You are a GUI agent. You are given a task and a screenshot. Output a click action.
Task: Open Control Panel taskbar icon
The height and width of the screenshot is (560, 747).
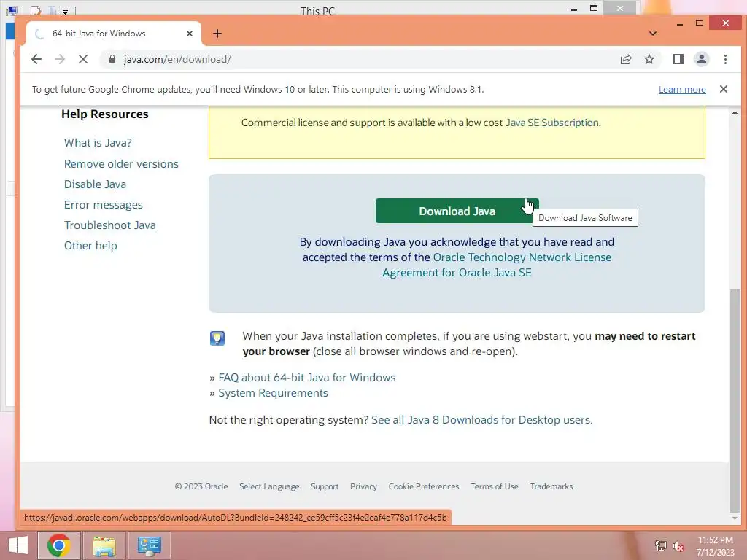click(149, 545)
